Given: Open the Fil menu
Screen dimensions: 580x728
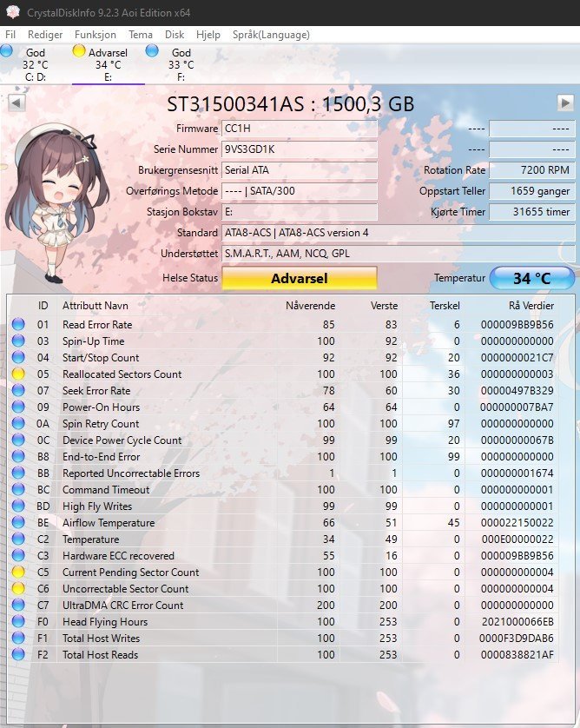Looking at the screenshot, I should pos(10,35).
